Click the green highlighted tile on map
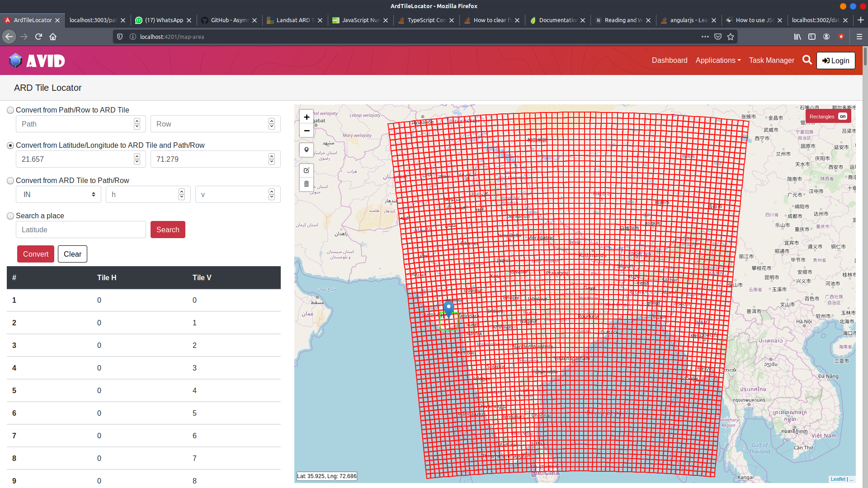 click(448, 322)
